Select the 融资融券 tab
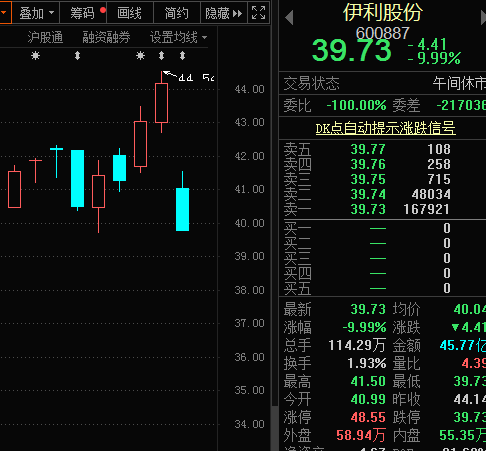Viewport: 486px width, 451px height. pos(106,37)
